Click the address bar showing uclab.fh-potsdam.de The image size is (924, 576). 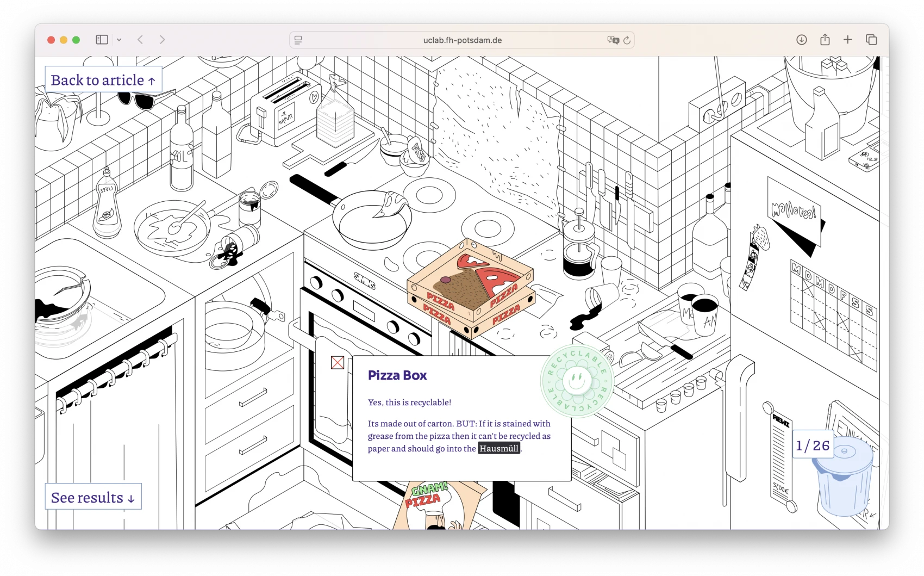(462, 40)
